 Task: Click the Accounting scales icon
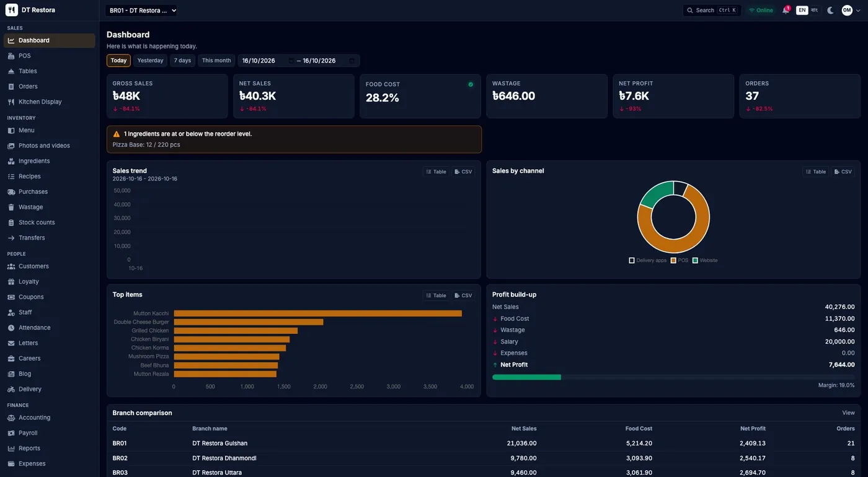point(11,418)
